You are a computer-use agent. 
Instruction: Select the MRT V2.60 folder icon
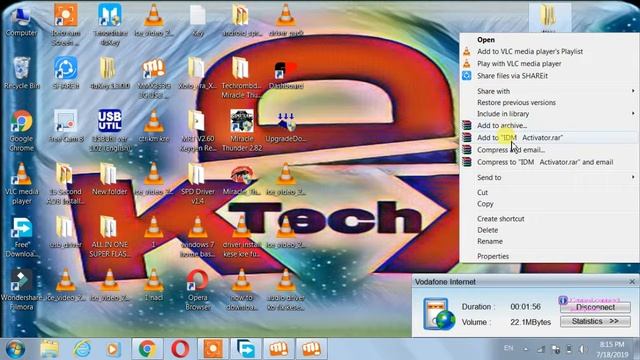(198, 131)
